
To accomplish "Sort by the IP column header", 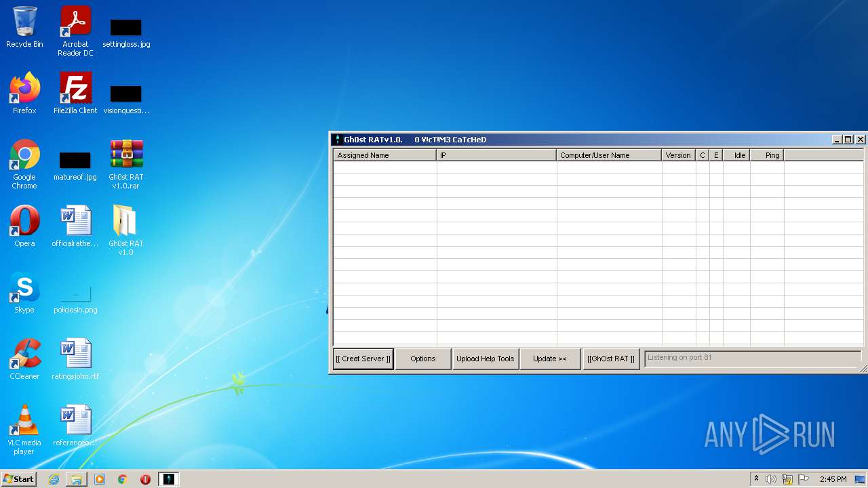I will 496,155.
